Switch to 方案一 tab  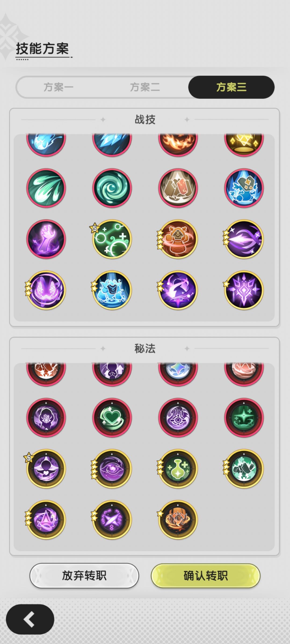click(59, 87)
